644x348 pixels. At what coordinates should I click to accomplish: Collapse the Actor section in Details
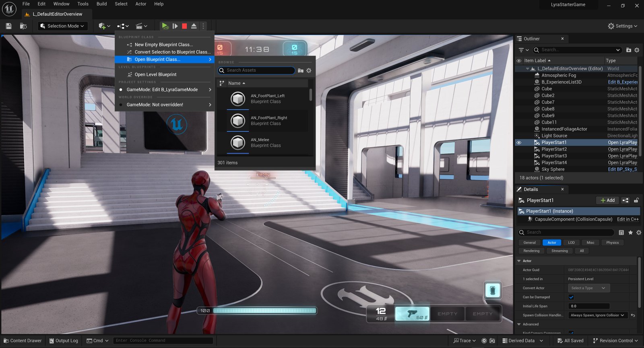pos(519,261)
